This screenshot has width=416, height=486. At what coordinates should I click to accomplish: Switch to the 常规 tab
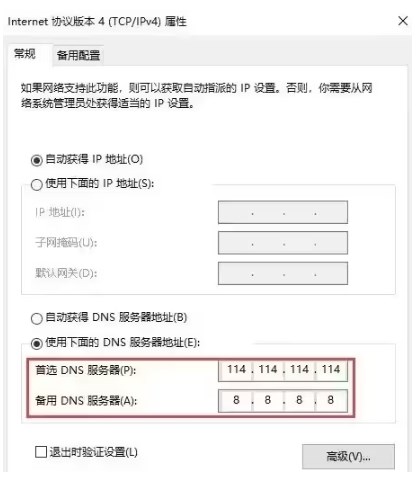coord(25,54)
